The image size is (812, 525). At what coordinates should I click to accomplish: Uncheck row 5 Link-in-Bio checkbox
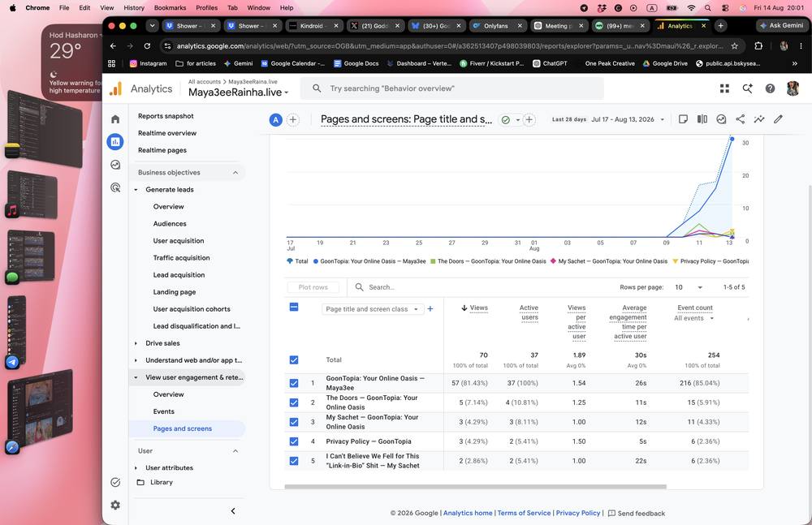pos(294,461)
